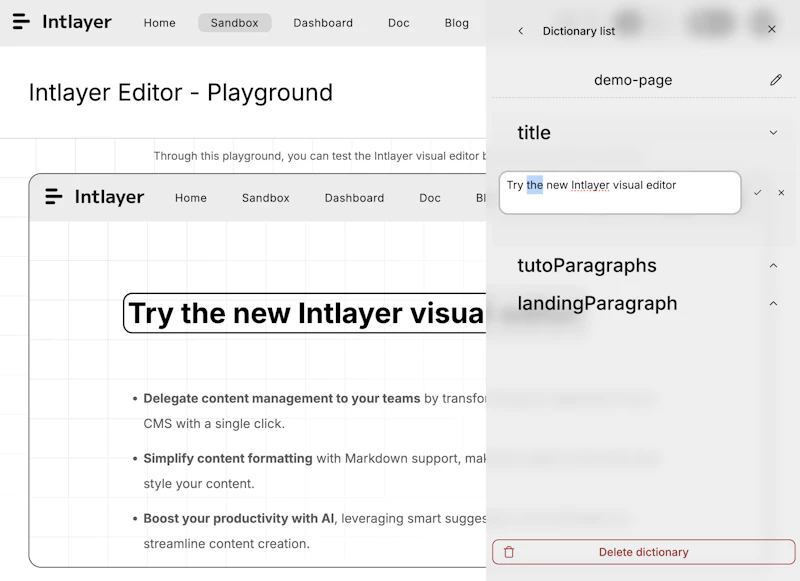Go to Doc in top navbar
This screenshot has width=800, height=581.
pos(398,23)
